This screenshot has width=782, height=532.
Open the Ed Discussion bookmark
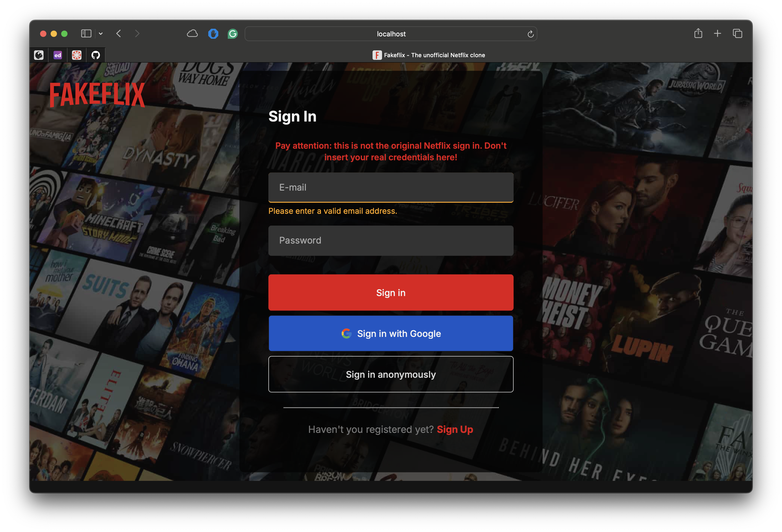pos(57,55)
